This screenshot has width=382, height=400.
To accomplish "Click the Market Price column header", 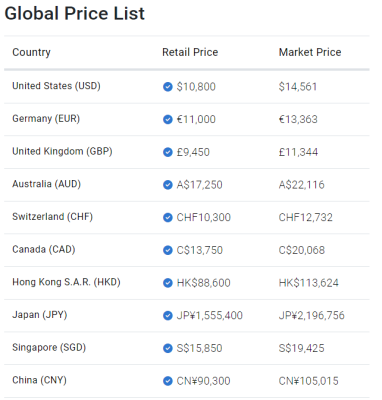I will coord(310,52).
